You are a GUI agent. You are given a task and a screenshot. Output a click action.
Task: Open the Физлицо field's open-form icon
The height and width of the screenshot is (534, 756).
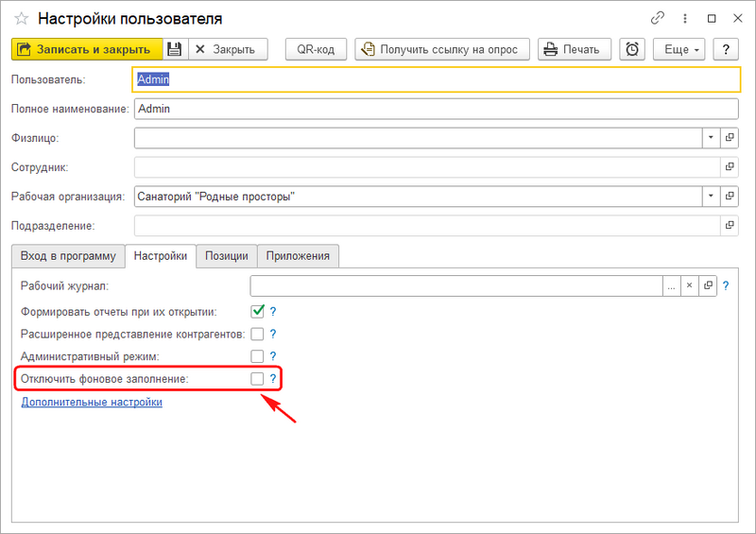(729, 138)
